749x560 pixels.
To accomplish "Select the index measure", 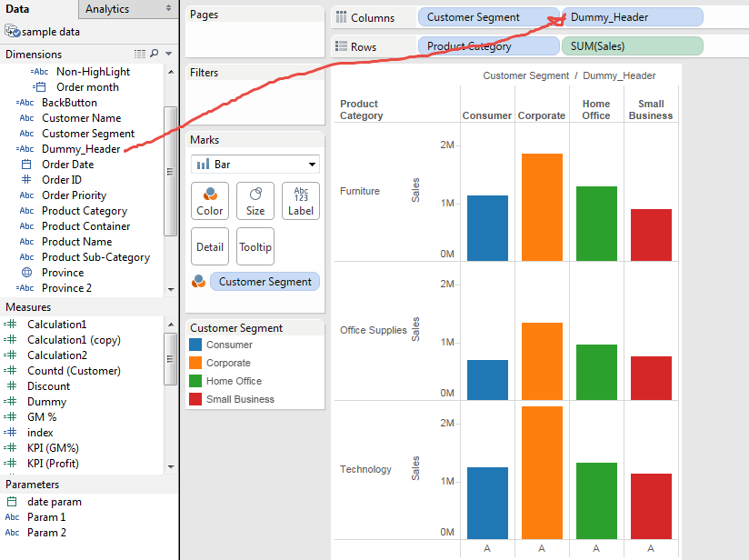I will (x=40, y=433).
